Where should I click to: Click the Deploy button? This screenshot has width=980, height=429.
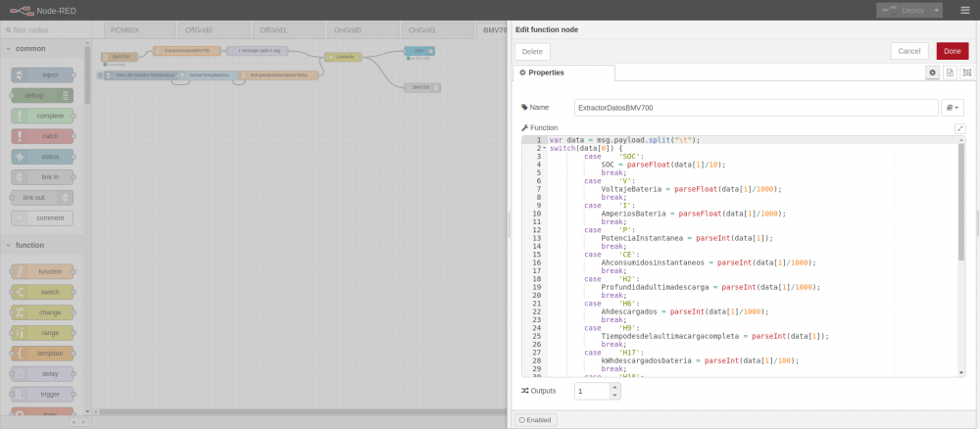pyautogui.click(x=904, y=10)
